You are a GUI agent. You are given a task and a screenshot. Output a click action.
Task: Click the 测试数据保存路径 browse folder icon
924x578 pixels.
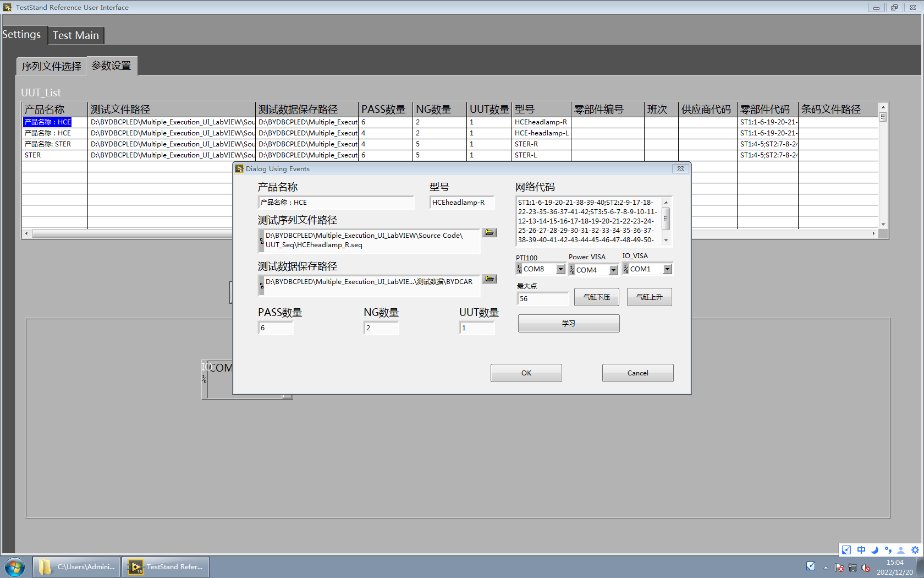coord(490,279)
